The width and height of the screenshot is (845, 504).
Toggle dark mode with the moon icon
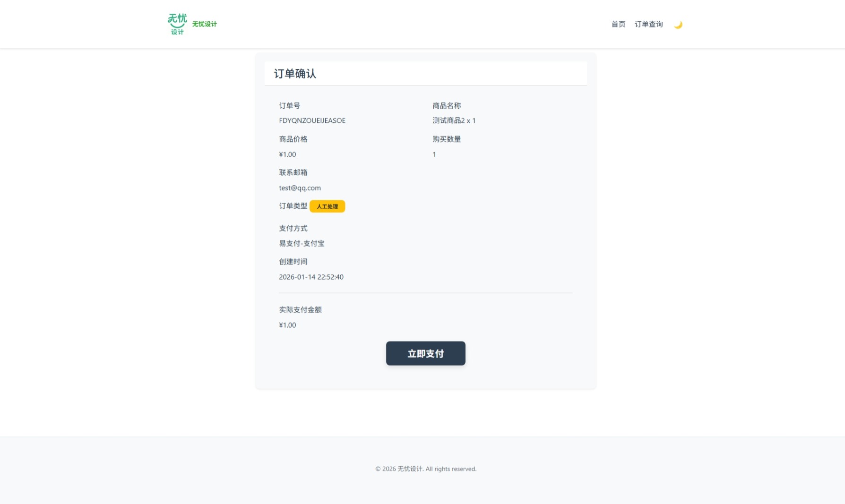coord(678,25)
